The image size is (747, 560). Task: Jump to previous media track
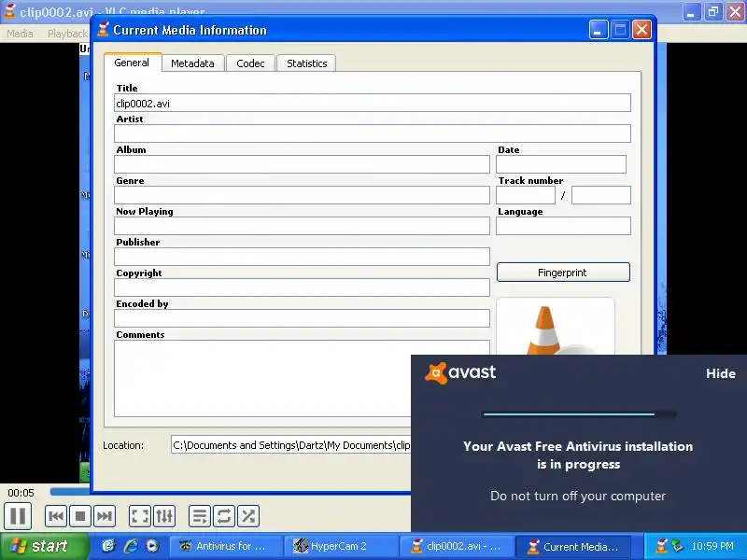(56, 516)
